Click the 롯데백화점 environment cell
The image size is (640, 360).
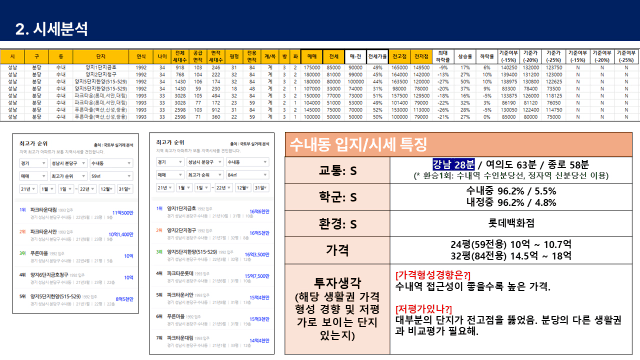511,223
